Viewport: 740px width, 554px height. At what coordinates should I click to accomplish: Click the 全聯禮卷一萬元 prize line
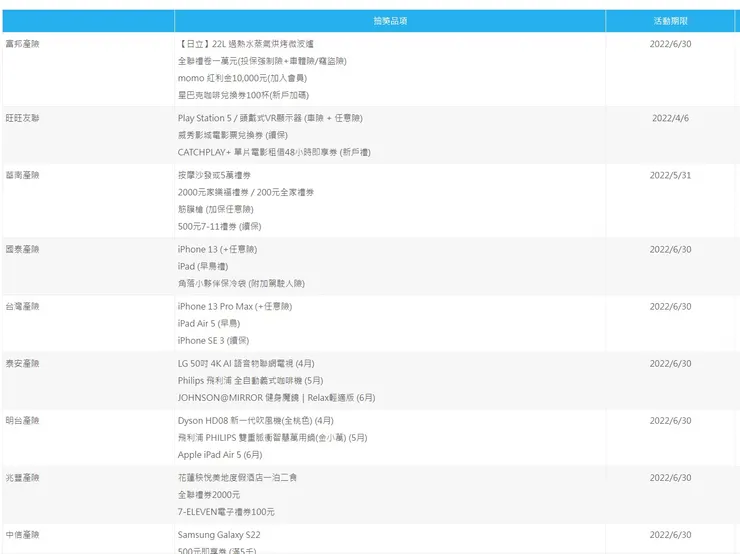click(262, 61)
